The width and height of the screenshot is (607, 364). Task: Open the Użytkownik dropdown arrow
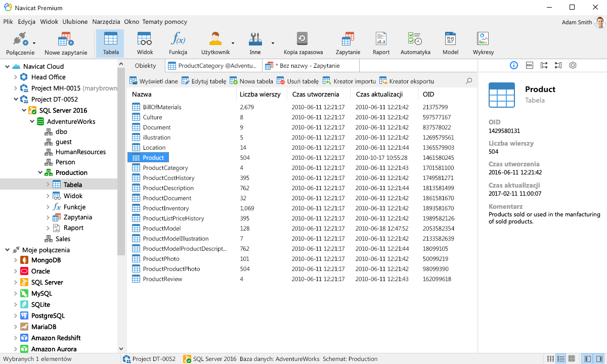point(233,43)
